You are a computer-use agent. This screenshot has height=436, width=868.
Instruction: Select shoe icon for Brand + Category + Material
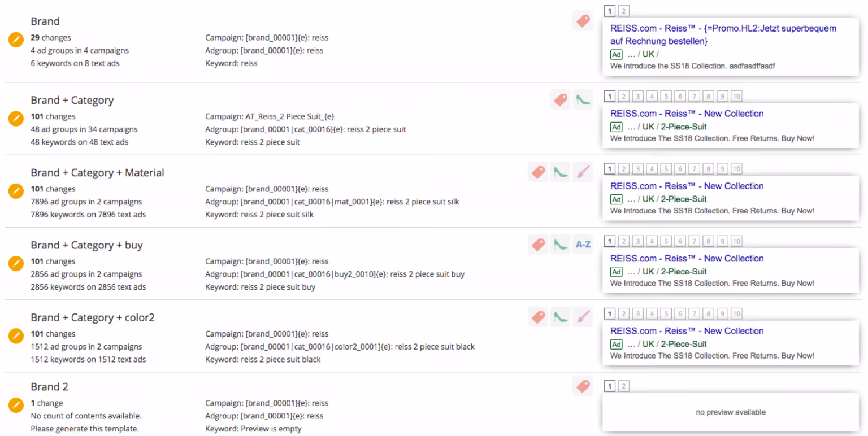click(x=561, y=172)
